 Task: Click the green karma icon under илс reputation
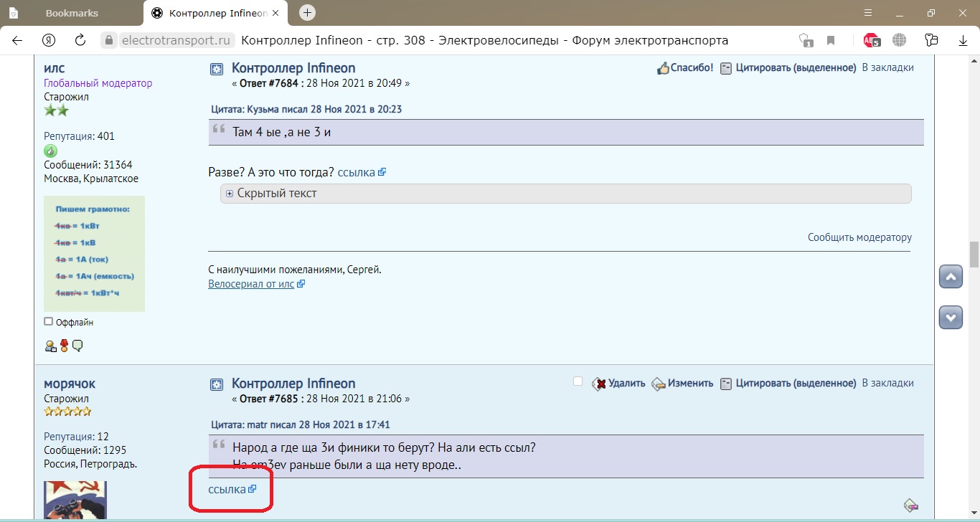[50, 151]
